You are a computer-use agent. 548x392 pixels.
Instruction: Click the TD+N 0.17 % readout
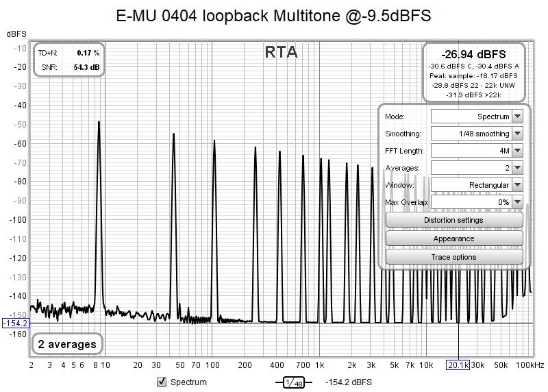click(69, 53)
